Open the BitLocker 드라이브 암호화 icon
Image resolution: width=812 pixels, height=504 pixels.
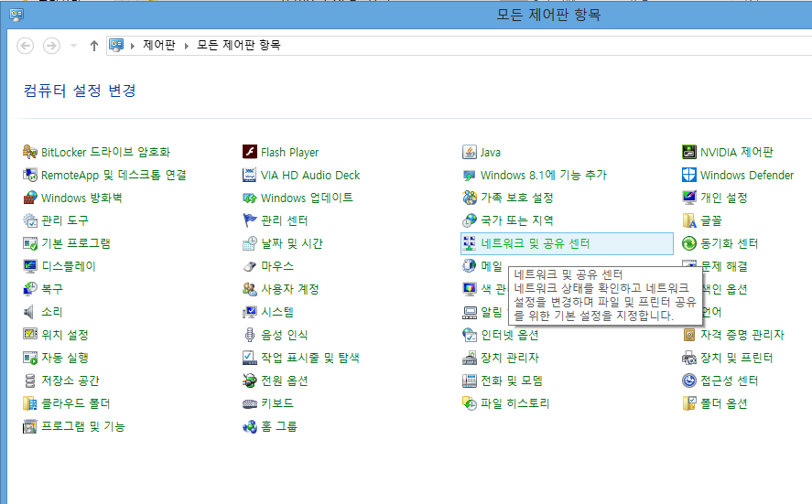30,152
